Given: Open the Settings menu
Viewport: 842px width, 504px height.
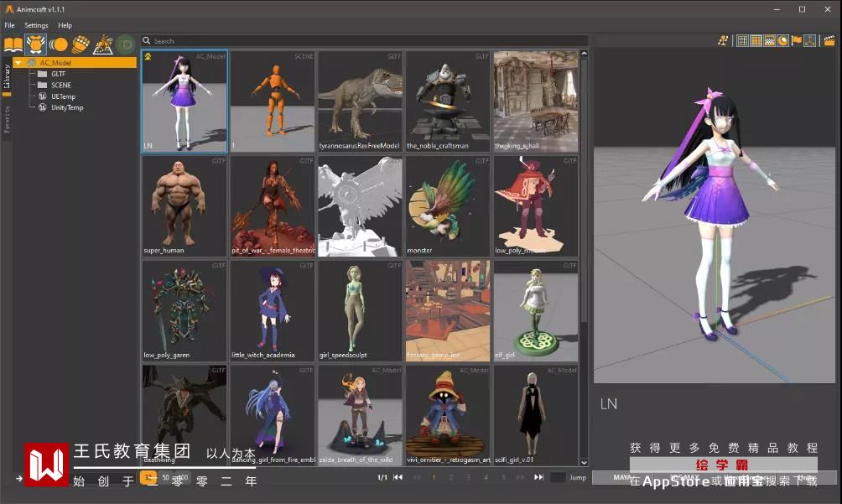Looking at the screenshot, I should [36, 25].
